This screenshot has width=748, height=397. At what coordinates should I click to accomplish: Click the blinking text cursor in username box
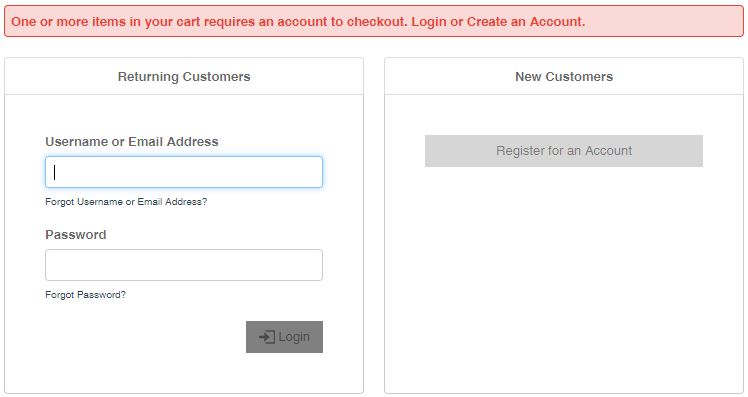click(x=55, y=172)
